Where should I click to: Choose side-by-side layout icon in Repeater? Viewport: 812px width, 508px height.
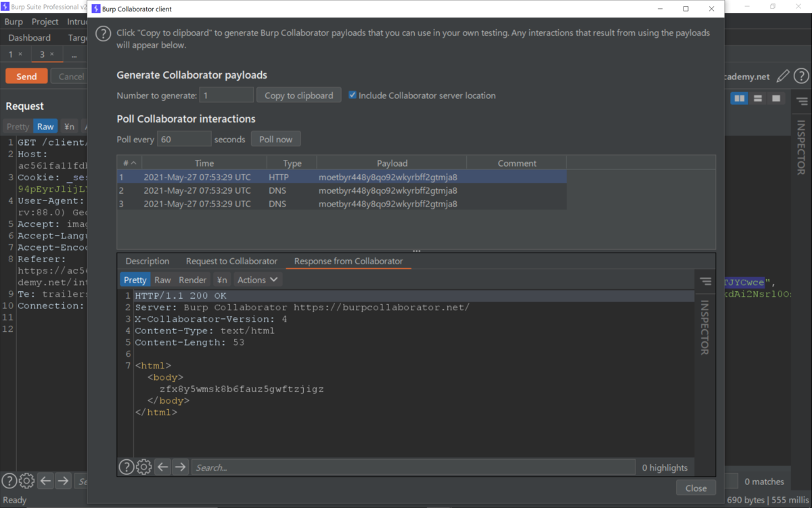click(740, 99)
